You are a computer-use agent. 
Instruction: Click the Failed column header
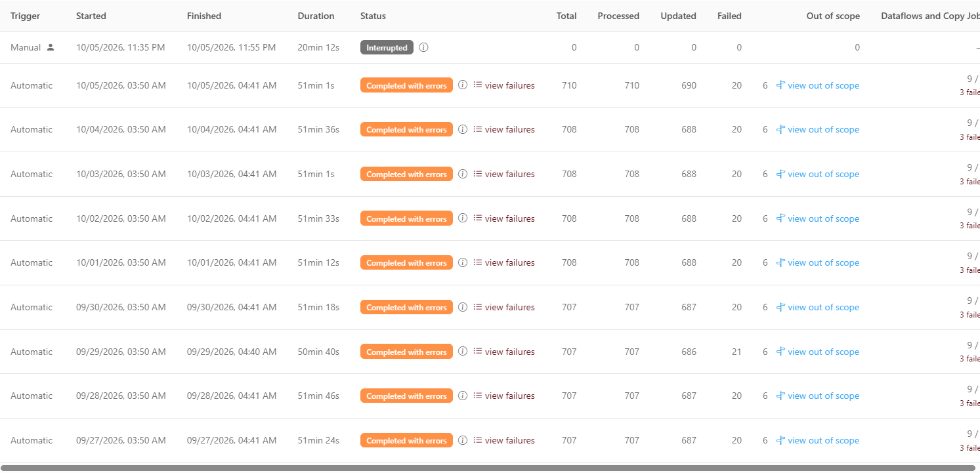point(729,16)
